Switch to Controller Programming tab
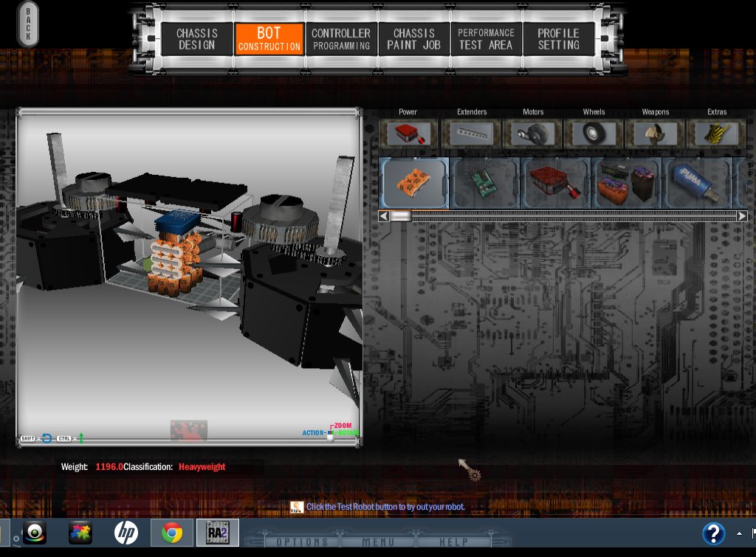The width and height of the screenshot is (756, 557). [x=341, y=39]
